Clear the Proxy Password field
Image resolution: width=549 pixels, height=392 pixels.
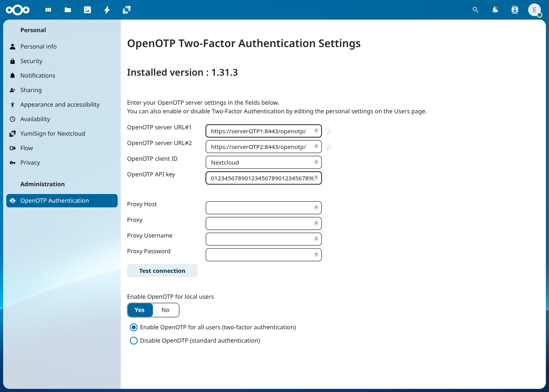[316, 254]
